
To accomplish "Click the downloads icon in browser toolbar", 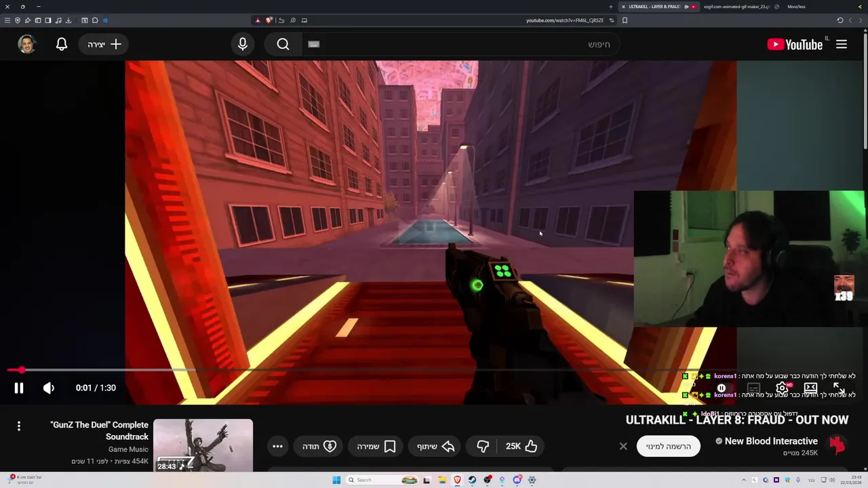I will pos(68,20).
